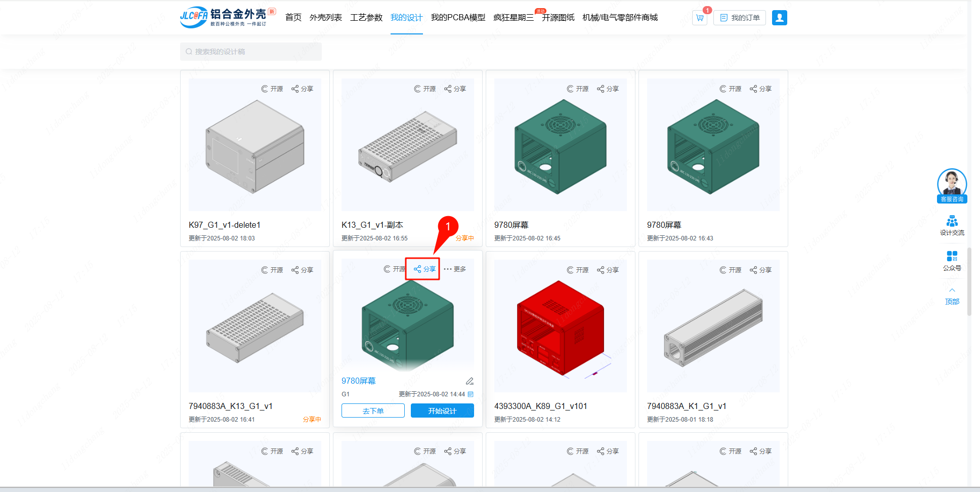
Task: Open the shopping cart icon
Action: coord(700,18)
